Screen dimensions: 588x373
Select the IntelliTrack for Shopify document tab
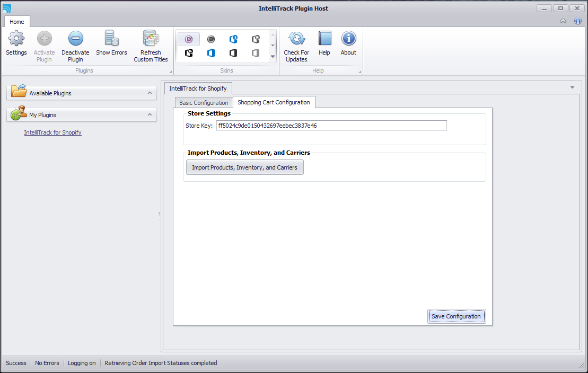click(x=198, y=88)
